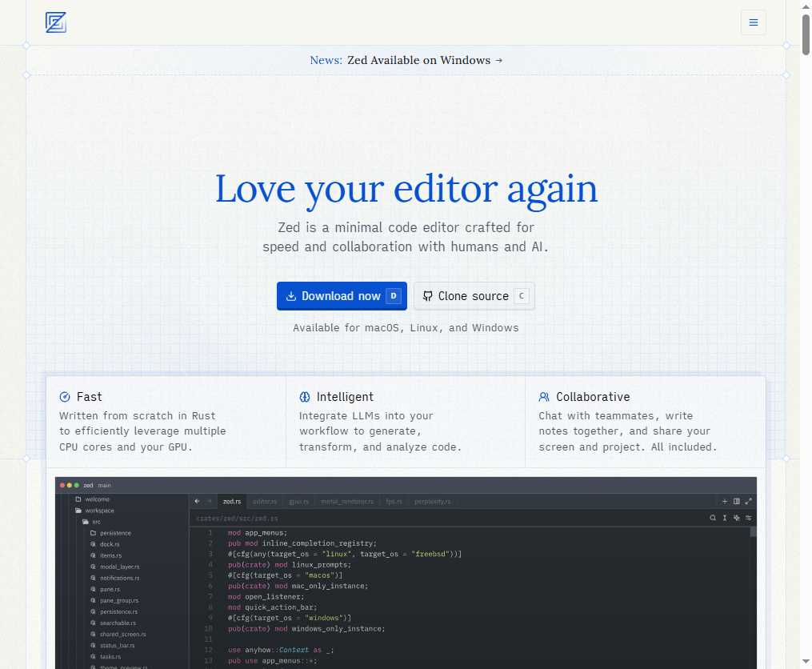The width and height of the screenshot is (812, 669).
Task: Click the split pane icon in editor
Action: pyautogui.click(x=737, y=502)
